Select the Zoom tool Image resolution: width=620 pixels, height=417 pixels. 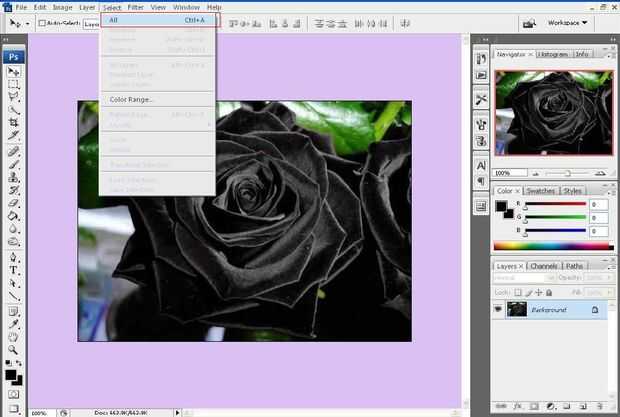[13, 350]
